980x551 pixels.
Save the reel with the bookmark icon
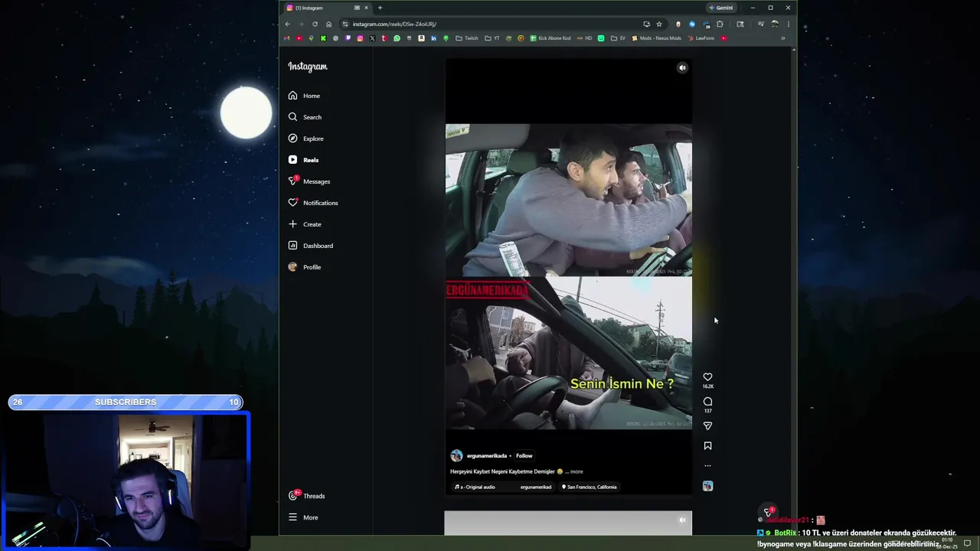[707, 445]
